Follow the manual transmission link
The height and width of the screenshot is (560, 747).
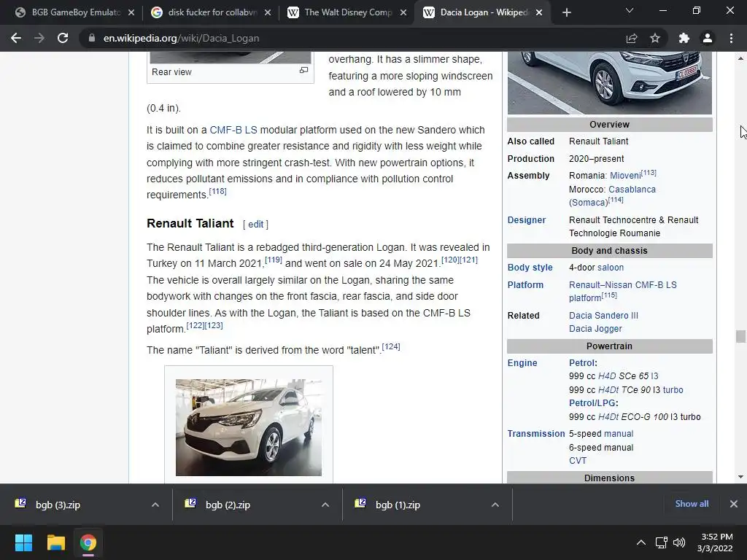coord(619,434)
